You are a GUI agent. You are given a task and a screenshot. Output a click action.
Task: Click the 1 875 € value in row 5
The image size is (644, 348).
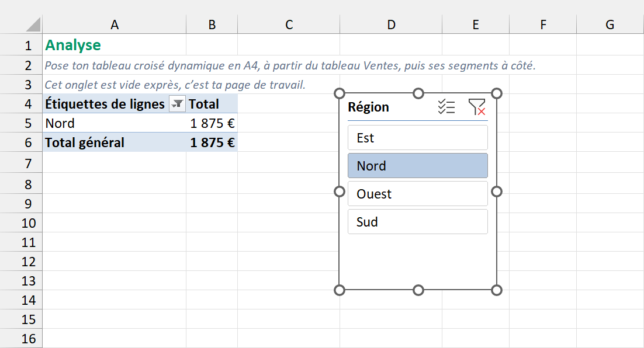tap(212, 123)
